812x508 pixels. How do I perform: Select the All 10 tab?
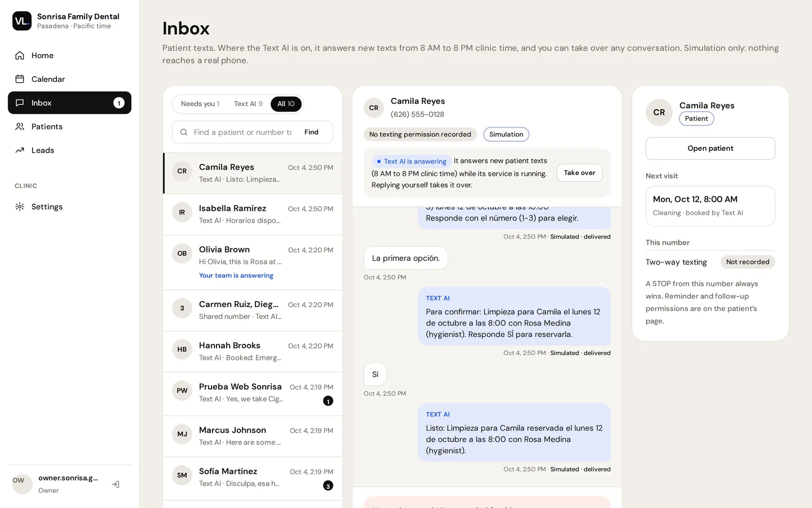tap(286, 104)
